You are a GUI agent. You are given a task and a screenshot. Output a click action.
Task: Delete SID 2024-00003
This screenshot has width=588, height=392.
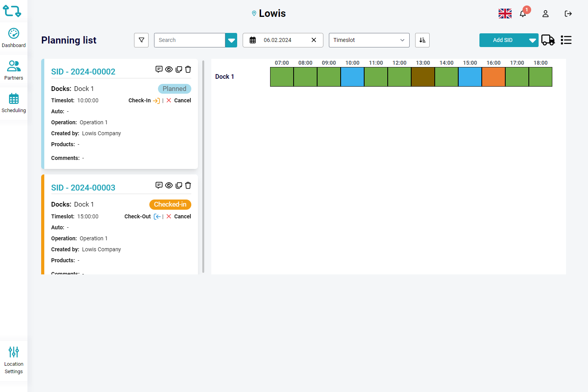pyautogui.click(x=188, y=185)
